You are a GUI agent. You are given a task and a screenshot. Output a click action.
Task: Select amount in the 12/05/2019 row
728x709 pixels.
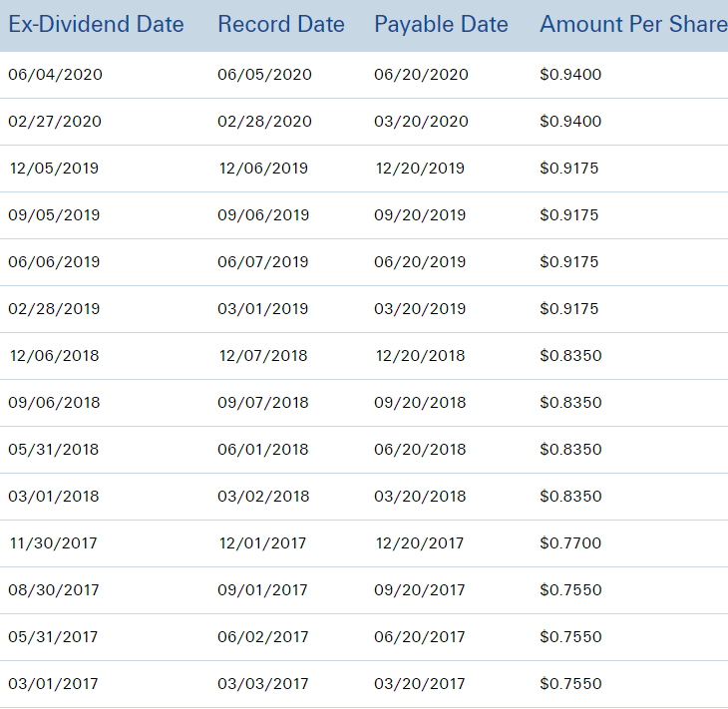tap(569, 169)
